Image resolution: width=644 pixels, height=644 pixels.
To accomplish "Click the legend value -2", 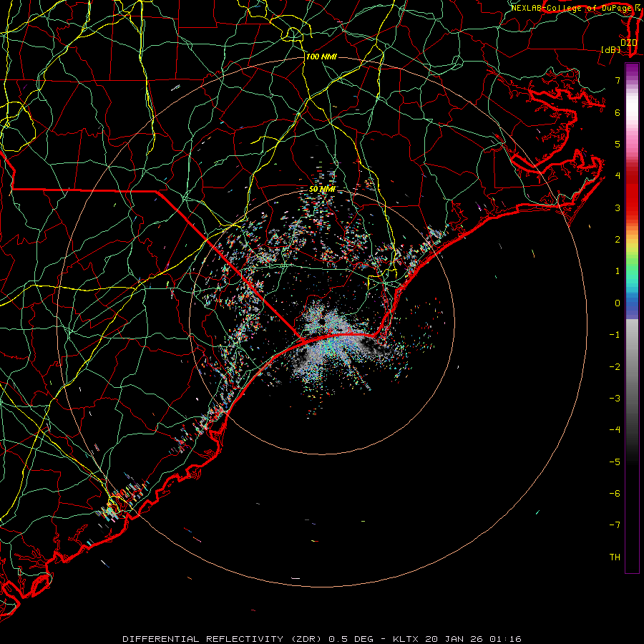I will point(615,367).
